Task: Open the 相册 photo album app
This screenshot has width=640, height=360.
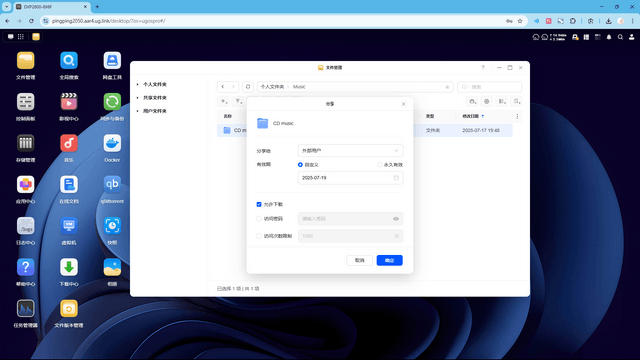Action: tap(112, 267)
